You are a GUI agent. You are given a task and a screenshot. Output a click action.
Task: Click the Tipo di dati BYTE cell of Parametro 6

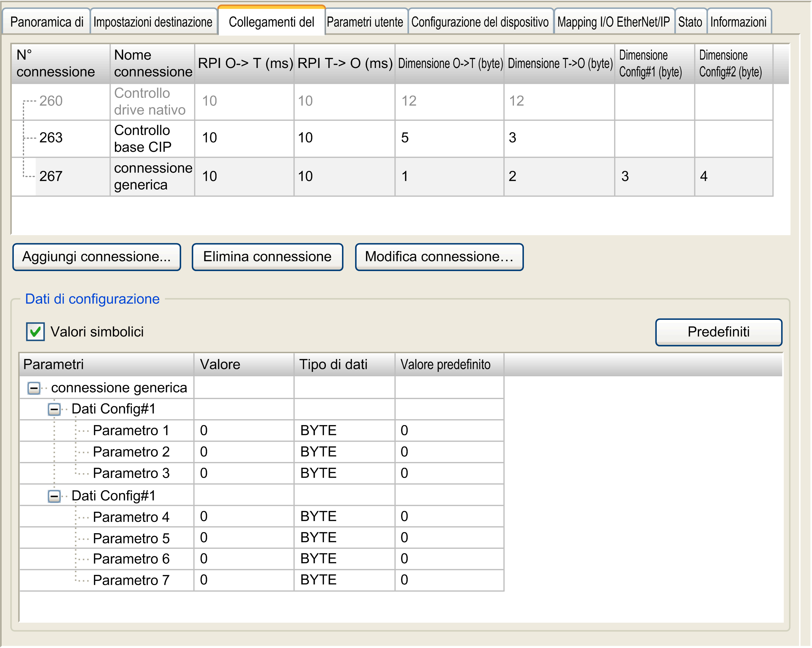[345, 559]
